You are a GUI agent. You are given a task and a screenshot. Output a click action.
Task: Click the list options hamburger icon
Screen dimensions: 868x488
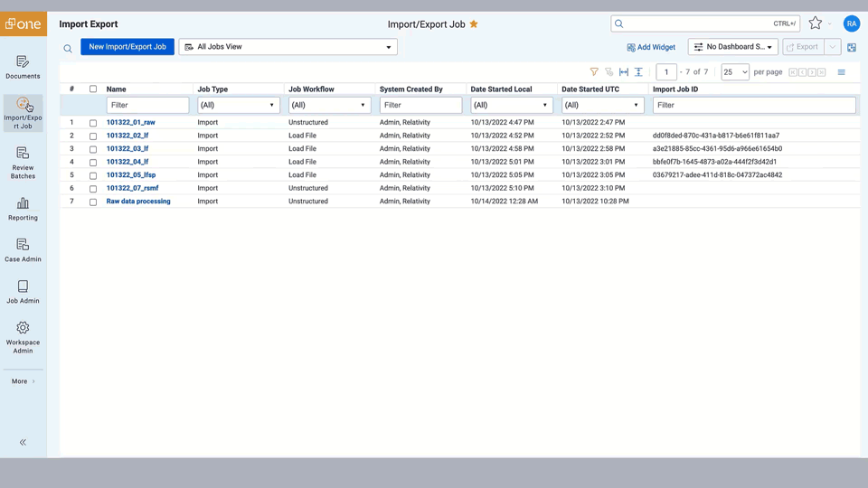[842, 72]
